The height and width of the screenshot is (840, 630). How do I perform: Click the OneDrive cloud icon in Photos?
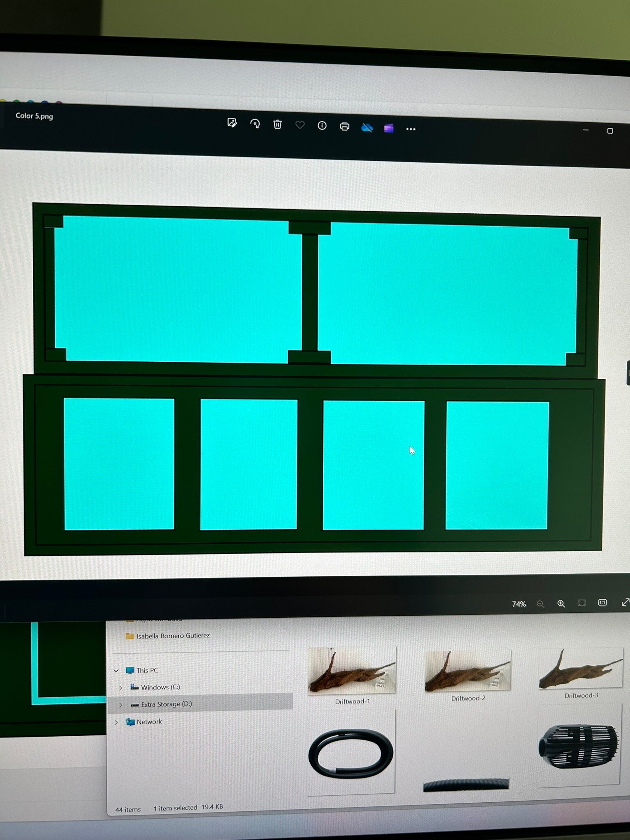click(x=367, y=128)
